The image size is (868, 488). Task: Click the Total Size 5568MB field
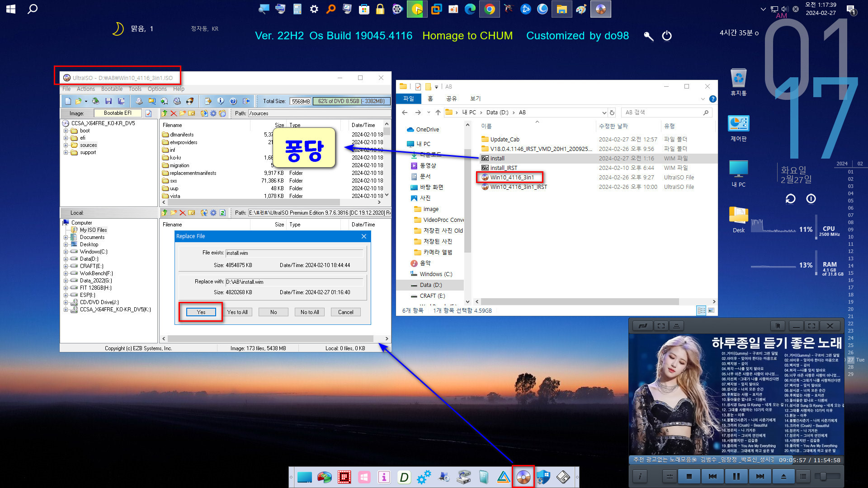tap(300, 101)
